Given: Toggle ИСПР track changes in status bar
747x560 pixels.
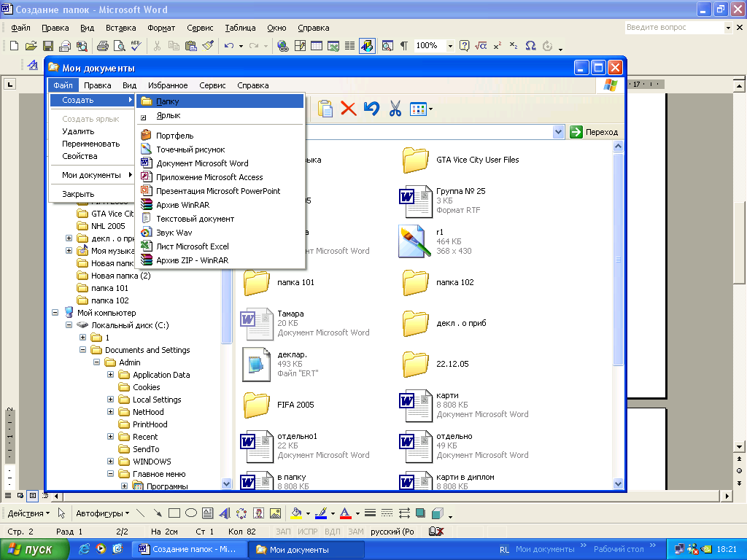Looking at the screenshot, I should [308, 532].
